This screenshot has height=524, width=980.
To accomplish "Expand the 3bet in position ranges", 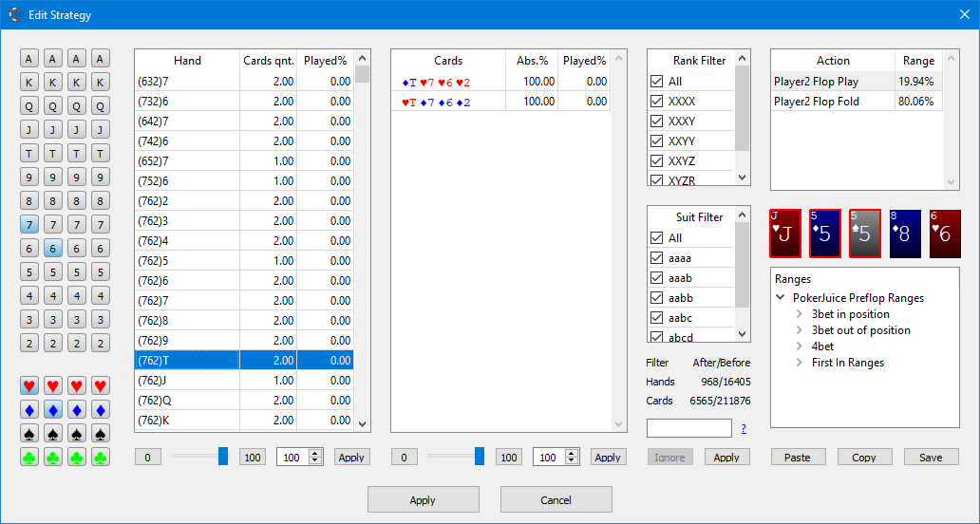I will tap(800, 314).
